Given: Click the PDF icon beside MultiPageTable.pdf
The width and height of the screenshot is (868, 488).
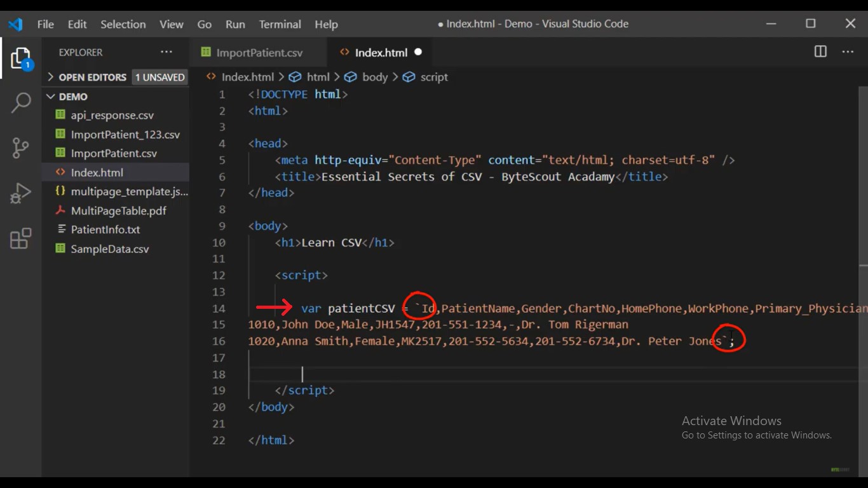Looking at the screenshot, I should 60,210.
